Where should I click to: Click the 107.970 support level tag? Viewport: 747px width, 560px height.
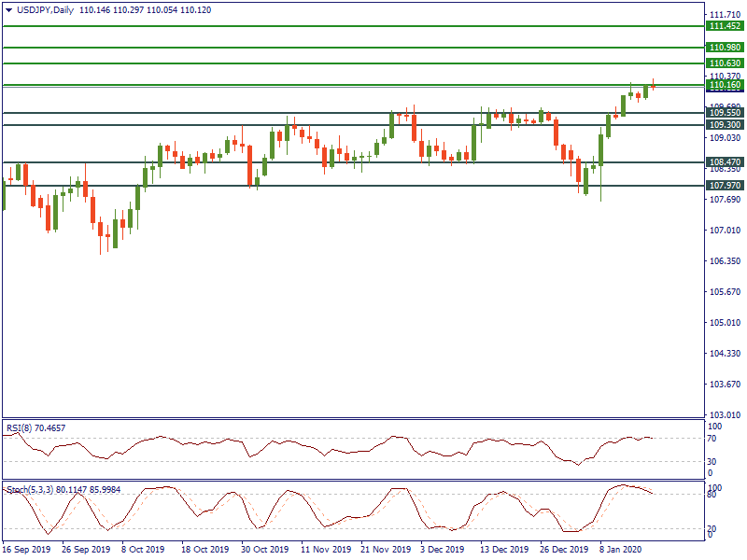725,186
